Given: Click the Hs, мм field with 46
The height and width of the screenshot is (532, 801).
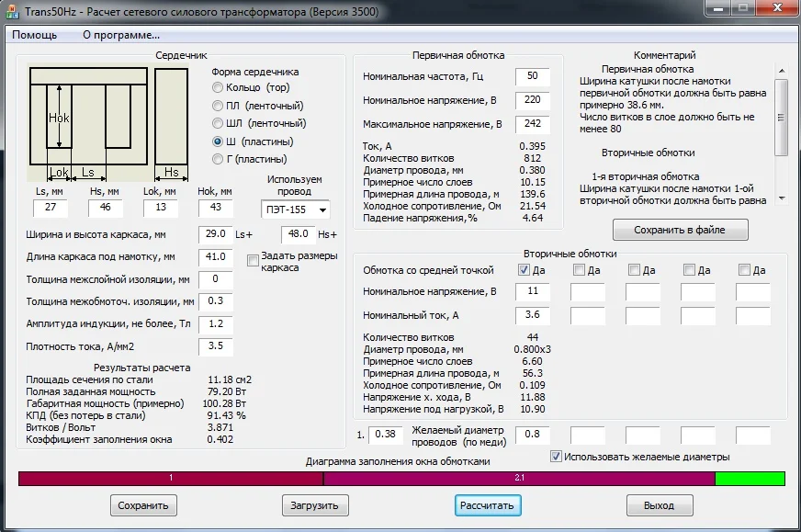Looking at the screenshot, I should coord(105,208).
